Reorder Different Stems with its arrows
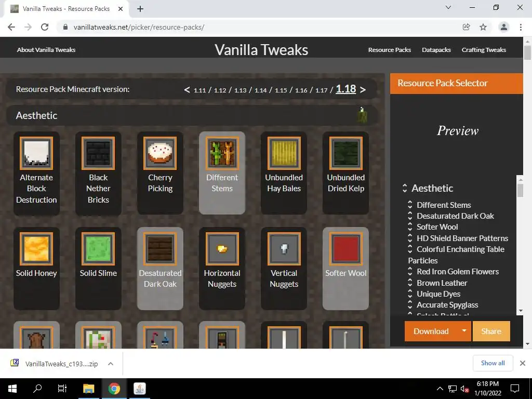 point(410,205)
